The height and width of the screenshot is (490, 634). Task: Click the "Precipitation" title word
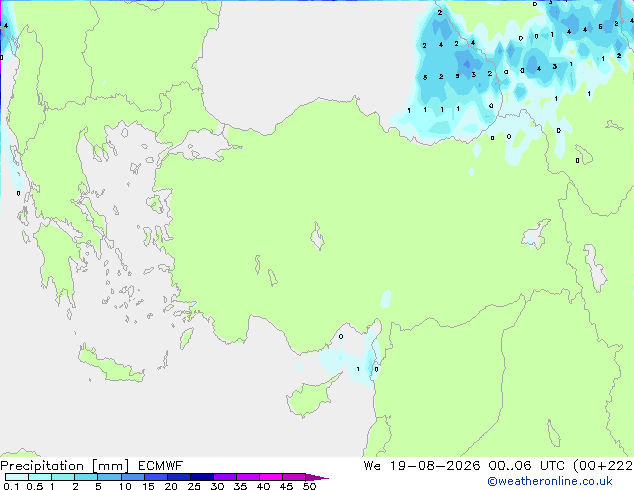tap(42, 466)
